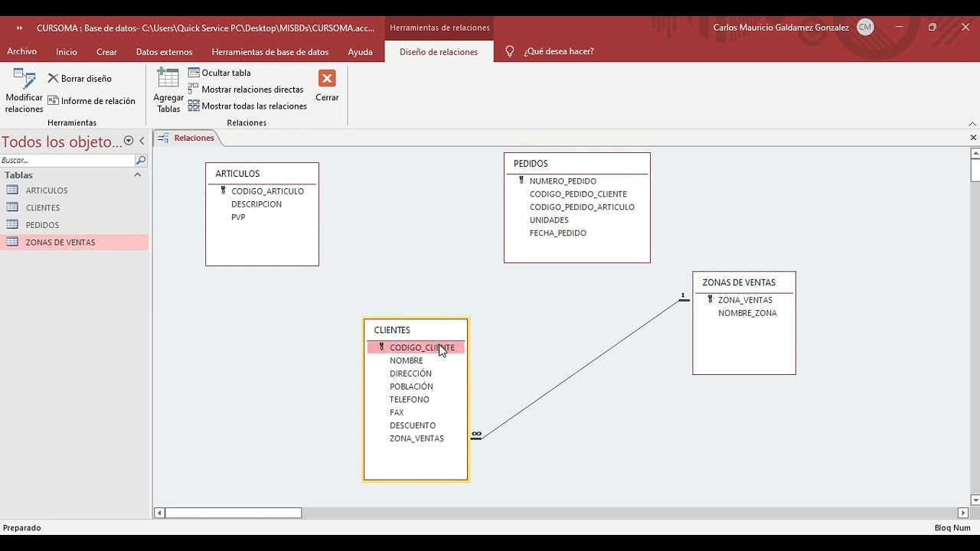Viewport: 980px width, 551px height.
Task: Select ARTICULOS table in navigation pane
Action: (74, 191)
